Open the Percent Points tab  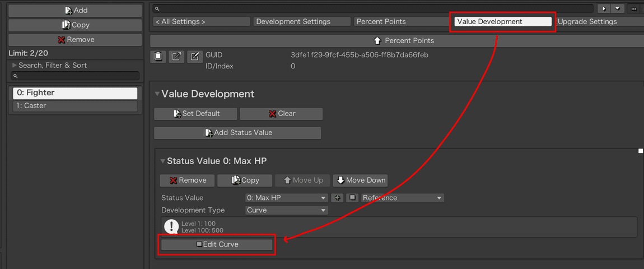(403, 21)
